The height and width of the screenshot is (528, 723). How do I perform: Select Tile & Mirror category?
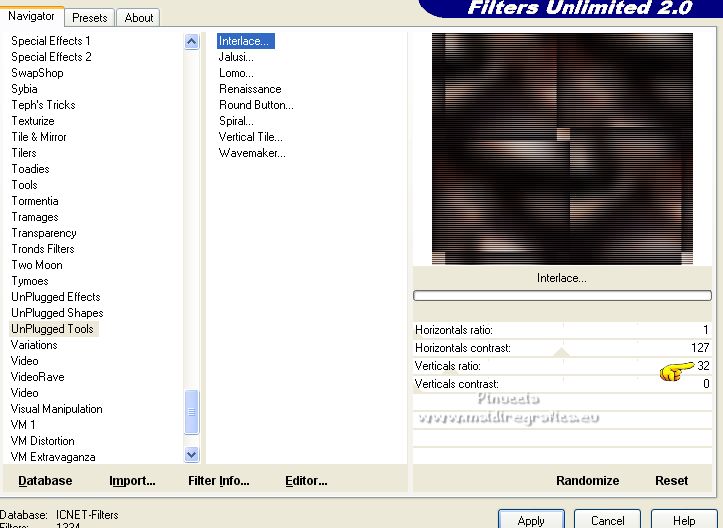pos(39,137)
